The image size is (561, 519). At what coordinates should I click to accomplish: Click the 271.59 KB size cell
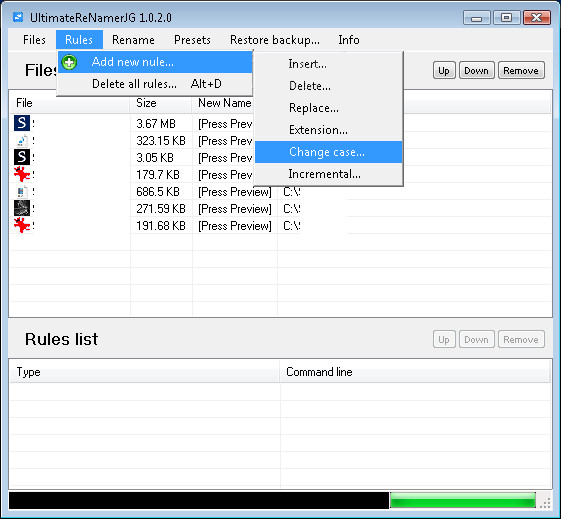point(161,209)
